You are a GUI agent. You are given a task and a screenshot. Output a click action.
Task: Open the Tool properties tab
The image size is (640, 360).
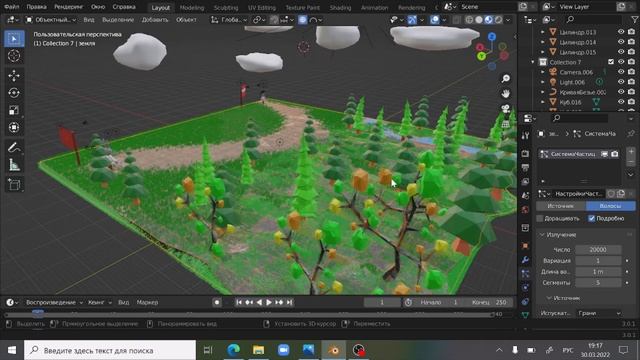click(x=525, y=136)
